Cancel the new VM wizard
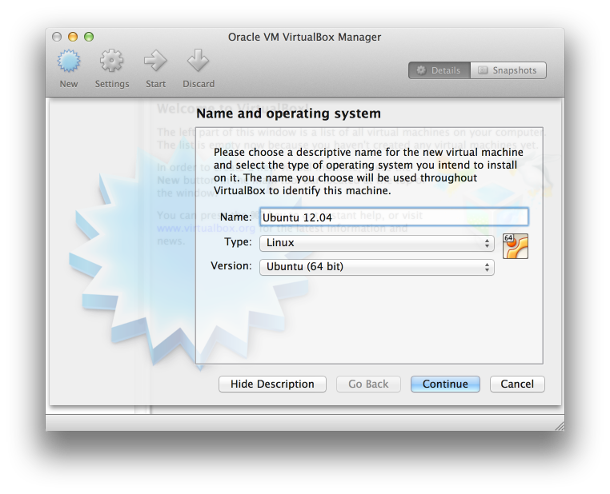 (x=517, y=384)
